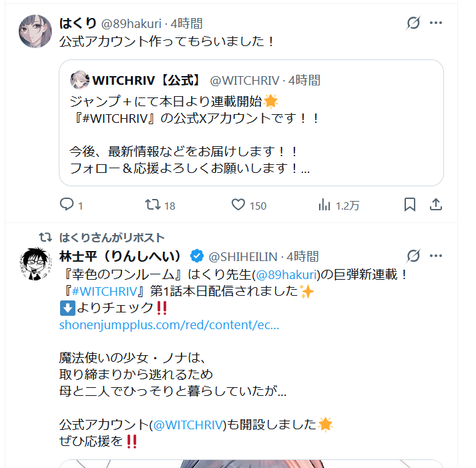View analytics showing 1.2万 impressions
476x468 pixels.
[x=324, y=204]
